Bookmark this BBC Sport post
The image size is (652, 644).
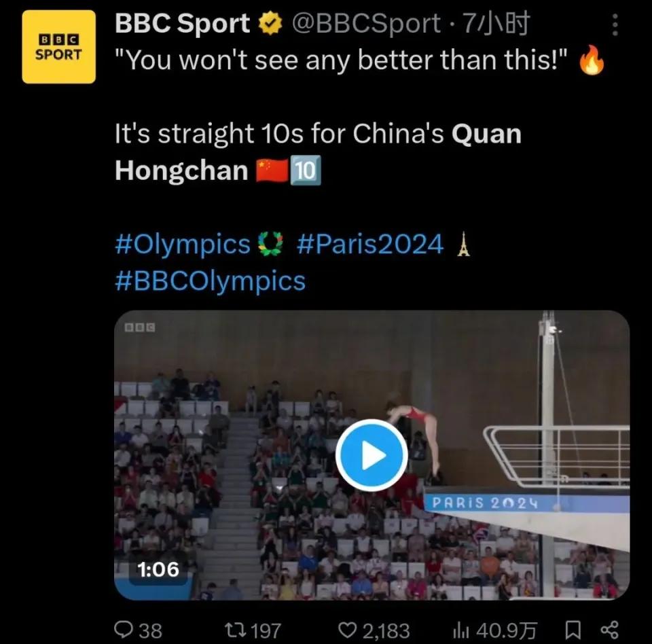pyautogui.click(x=573, y=630)
